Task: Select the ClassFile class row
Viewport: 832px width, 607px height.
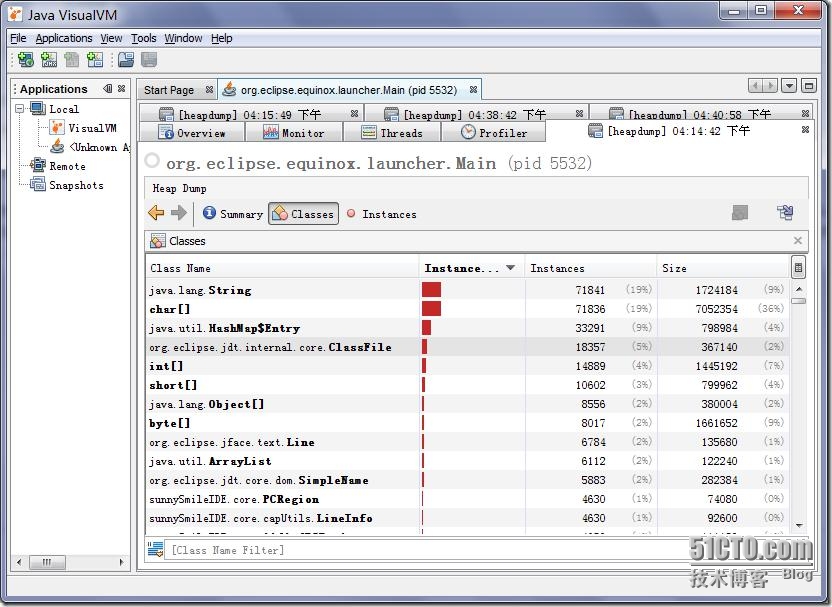Action: tap(467, 347)
